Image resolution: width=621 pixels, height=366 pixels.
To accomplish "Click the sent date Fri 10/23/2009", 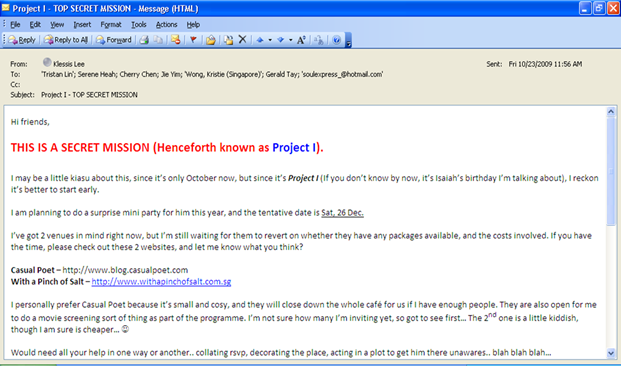I will (x=545, y=64).
